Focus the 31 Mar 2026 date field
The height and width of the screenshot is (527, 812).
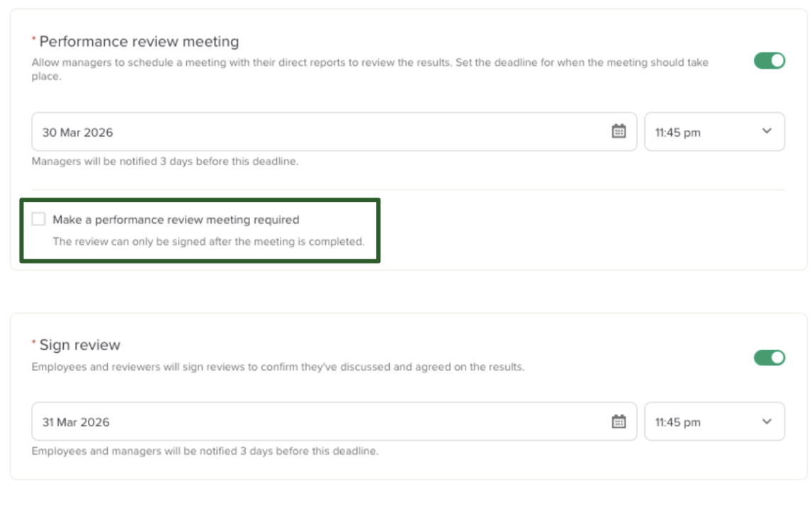tap(319, 421)
